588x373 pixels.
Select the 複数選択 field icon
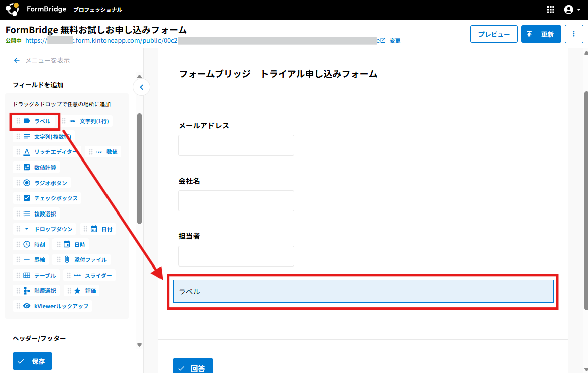(27, 214)
